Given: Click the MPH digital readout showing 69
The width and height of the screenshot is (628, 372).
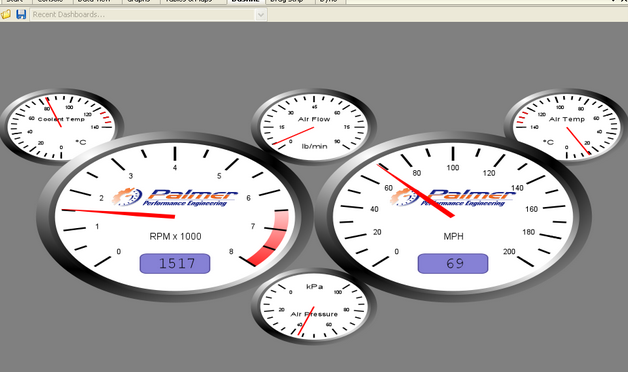Looking at the screenshot, I should 453,263.
